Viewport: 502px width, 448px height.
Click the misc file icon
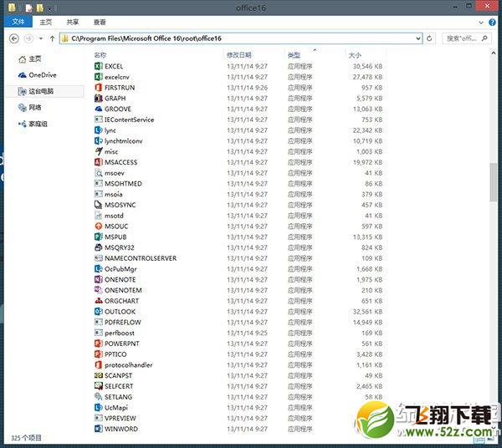pyautogui.click(x=99, y=151)
